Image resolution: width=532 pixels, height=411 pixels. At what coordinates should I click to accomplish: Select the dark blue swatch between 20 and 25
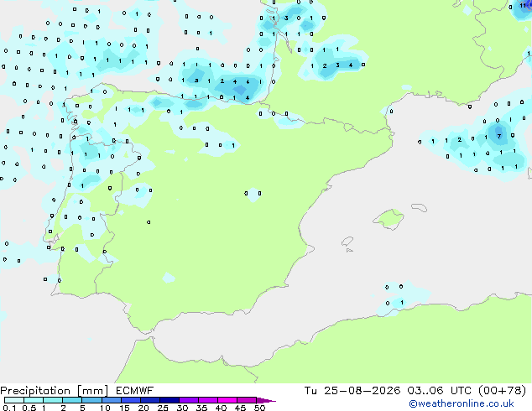tap(150, 400)
